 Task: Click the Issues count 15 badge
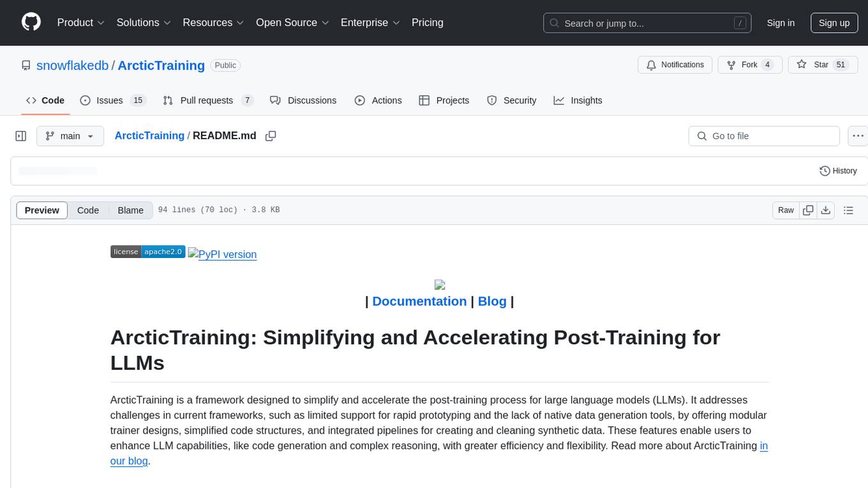pos(138,100)
